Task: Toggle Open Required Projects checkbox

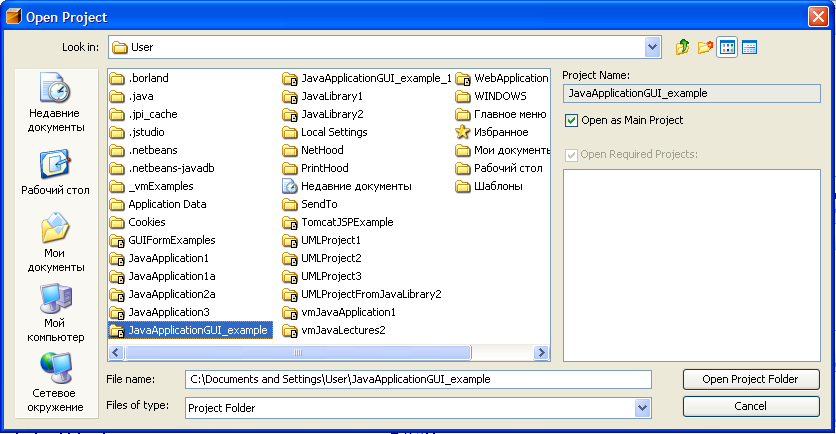Action: pos(571,155)
